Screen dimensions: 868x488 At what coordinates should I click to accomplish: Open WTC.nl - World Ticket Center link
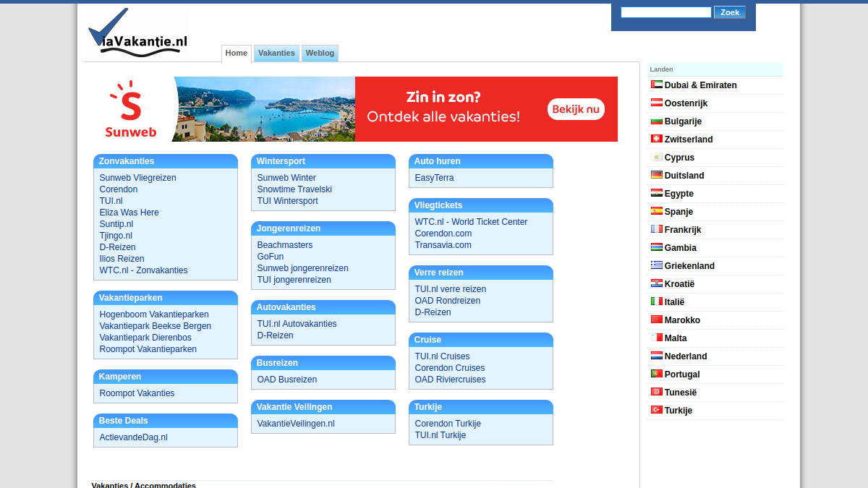(x=472, y=222)
